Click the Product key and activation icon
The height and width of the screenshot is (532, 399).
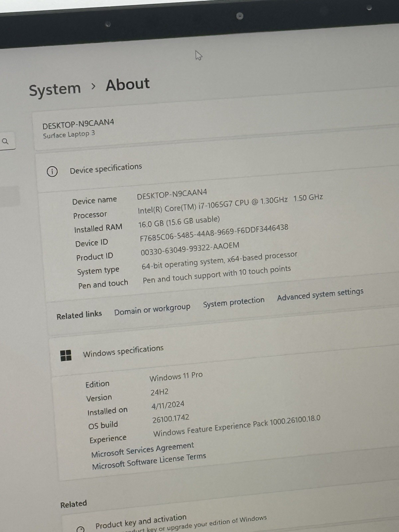click(x=80, y=529)
